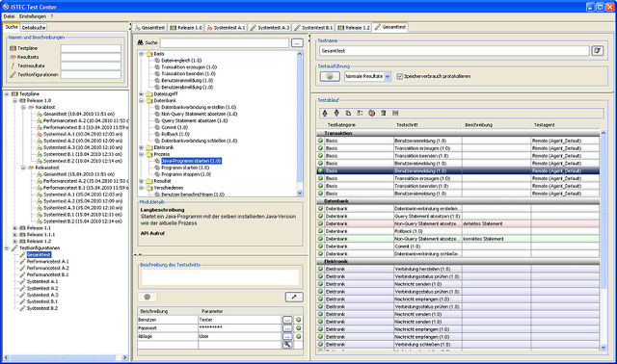
Task: Click the Testresultate search input field
Action: pos(91,66)
